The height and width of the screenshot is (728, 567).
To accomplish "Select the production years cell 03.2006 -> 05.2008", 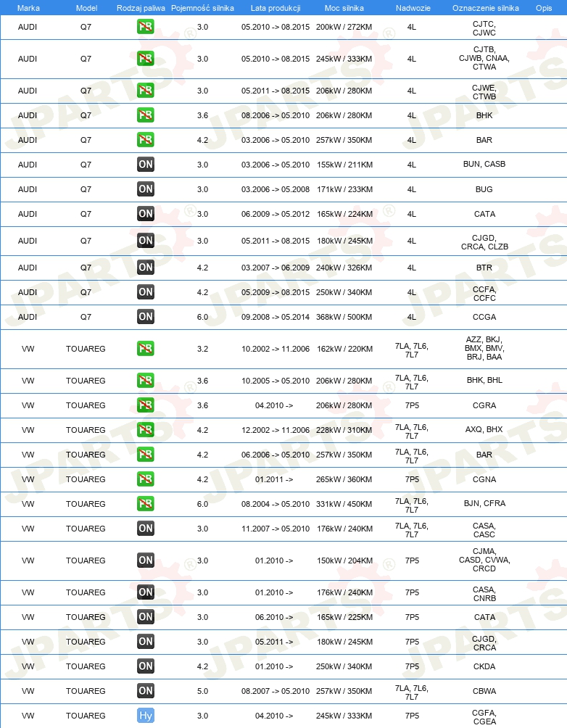I will (276, 189).
